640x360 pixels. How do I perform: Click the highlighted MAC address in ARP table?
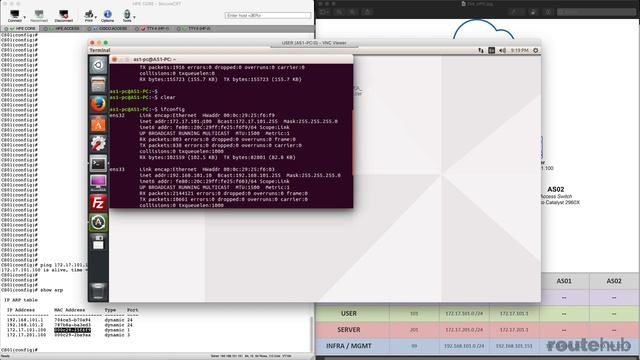pyautogui.click(x=72, y=330)
